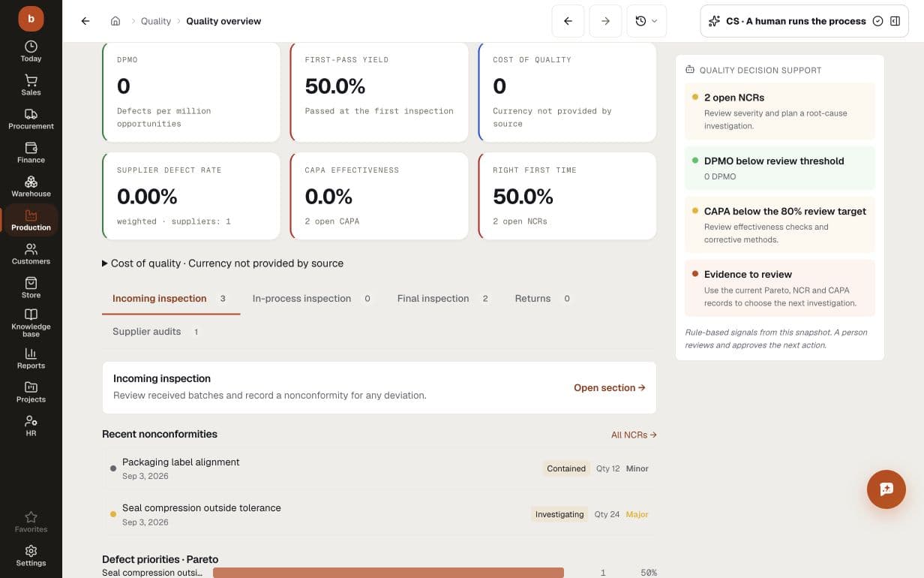
Task: Click the Major severity label
Action: [637, 514]
